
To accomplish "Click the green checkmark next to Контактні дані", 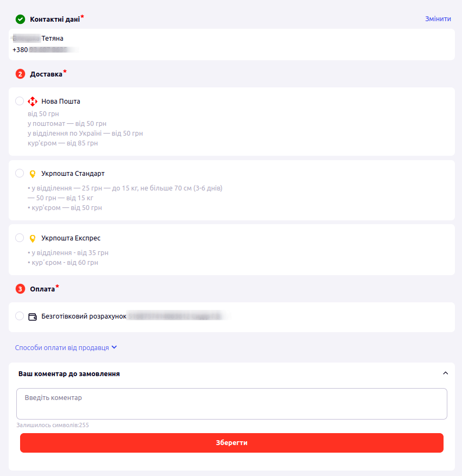I will (20, 19).
